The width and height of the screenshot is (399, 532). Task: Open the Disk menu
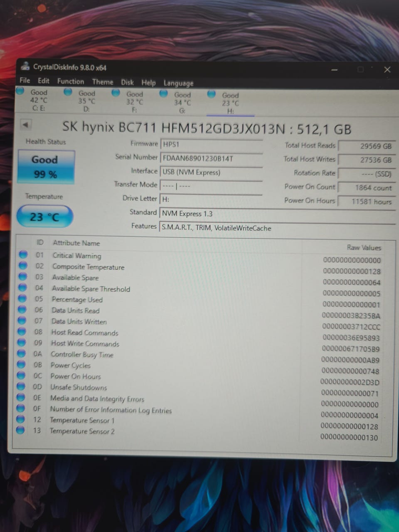click(127, 82)
